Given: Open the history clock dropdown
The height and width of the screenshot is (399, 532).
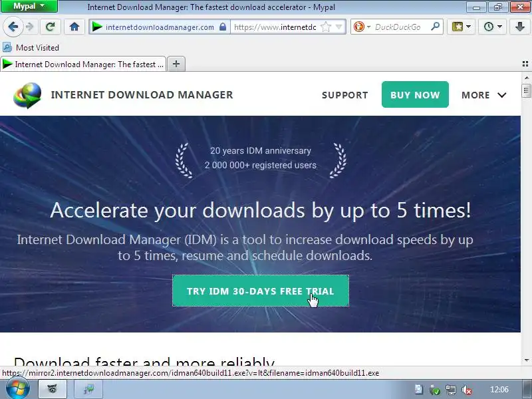Looking at the screenshot, I should (493, 27).
